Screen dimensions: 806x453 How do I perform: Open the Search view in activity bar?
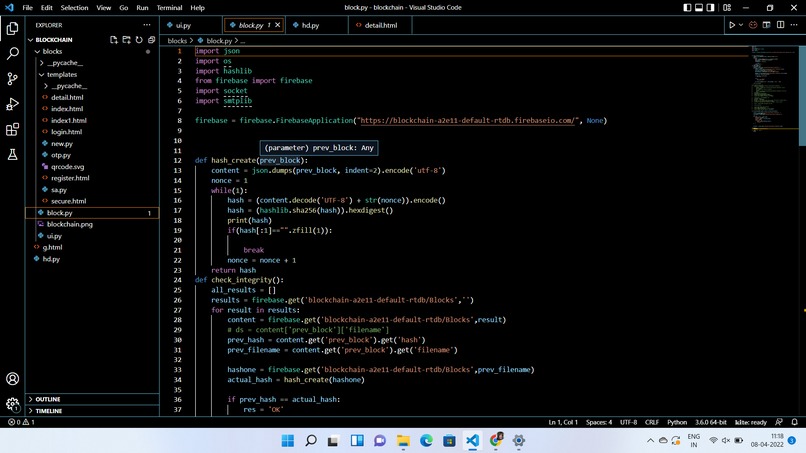(12, 53)
